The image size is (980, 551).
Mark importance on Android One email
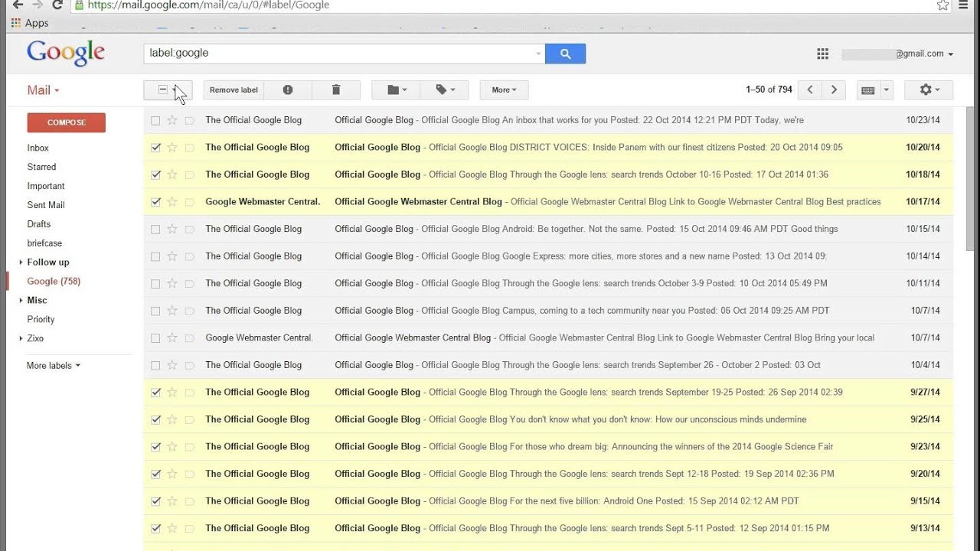(x=190, y=501)
